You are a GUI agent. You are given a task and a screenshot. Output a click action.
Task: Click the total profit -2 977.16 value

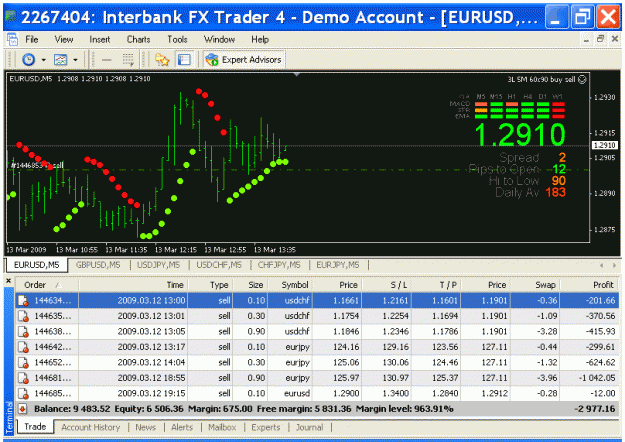(x=594, y=409)
